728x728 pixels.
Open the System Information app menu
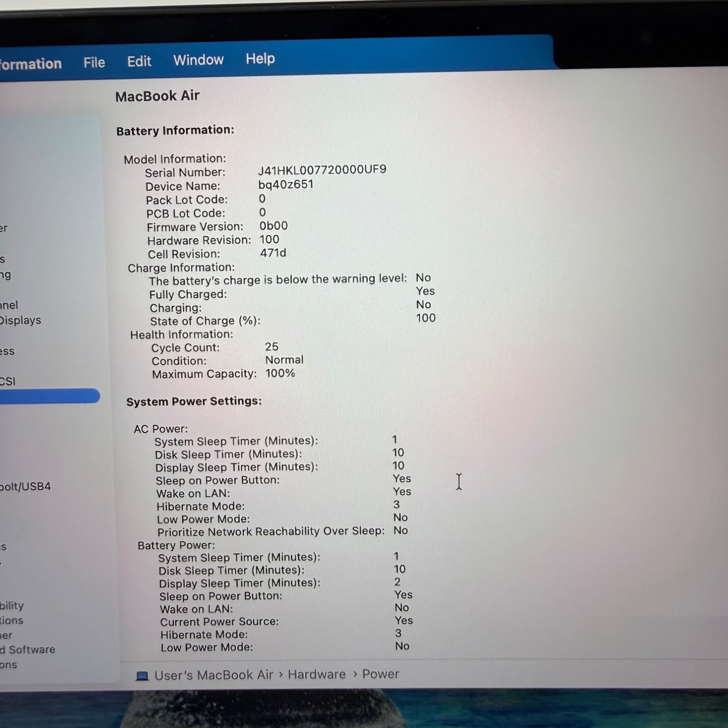[31, 64]
